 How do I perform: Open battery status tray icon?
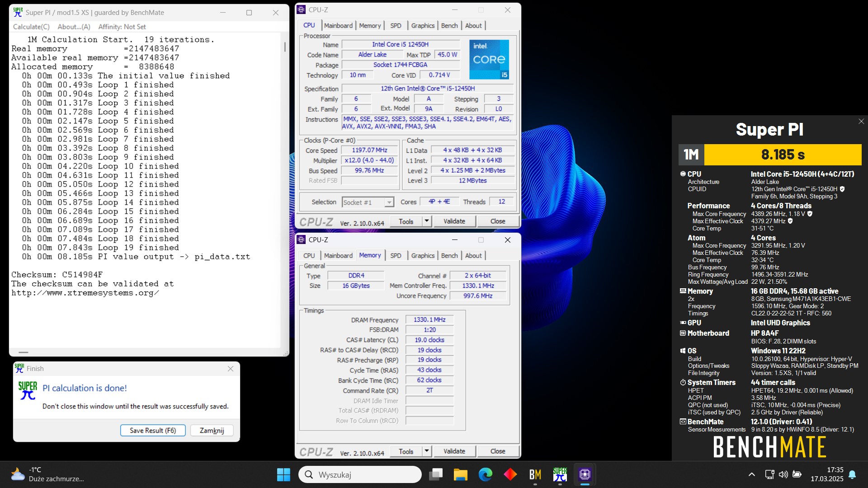(x=797, y=474)
